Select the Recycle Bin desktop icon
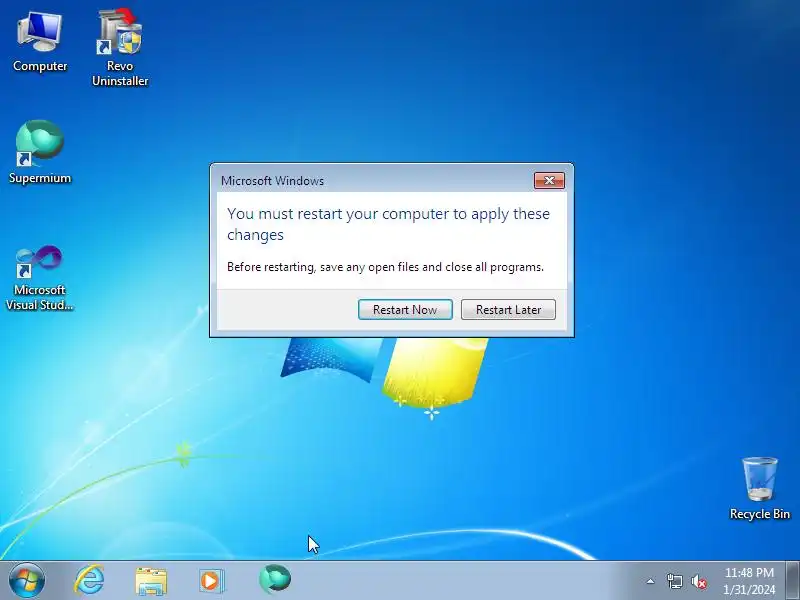 [760, 489]
